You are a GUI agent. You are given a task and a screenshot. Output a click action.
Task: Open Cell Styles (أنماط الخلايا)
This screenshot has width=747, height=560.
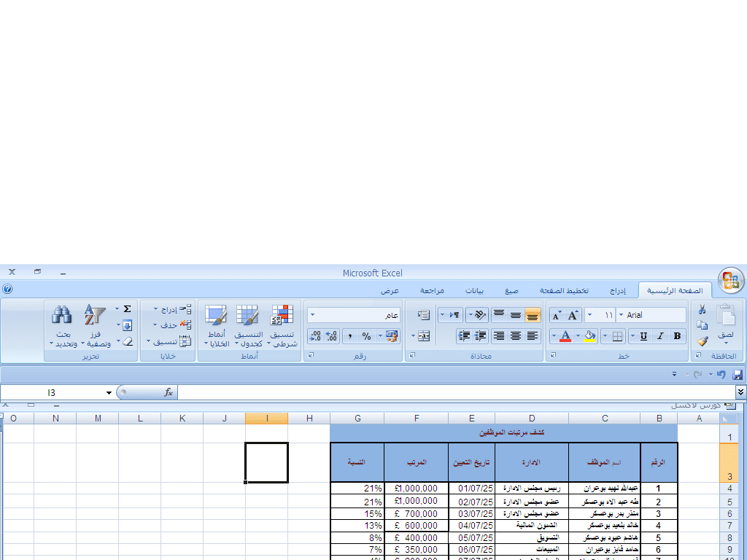pos(217,326)
